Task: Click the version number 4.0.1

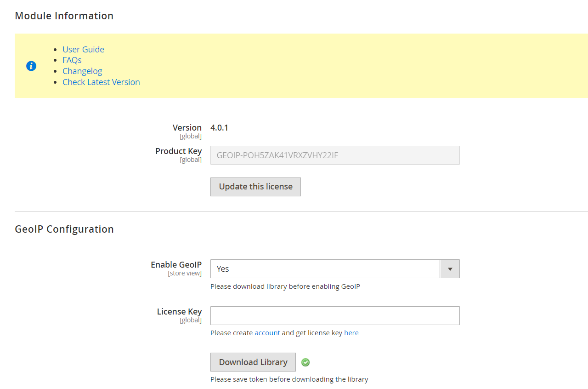Action: click(219, 128)
